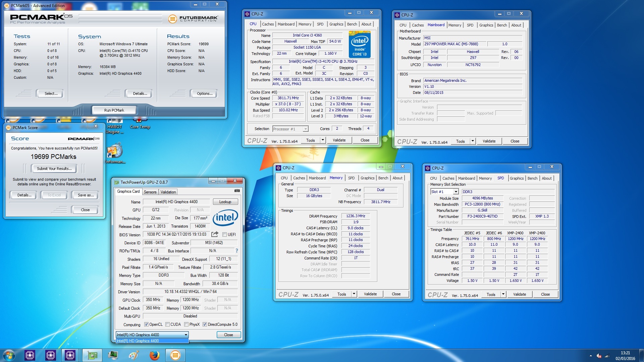Screen dimensions: 644x362
Task: Open Graphics tab in CPU-Z Memory window
Action: click(x=367, y=178)
